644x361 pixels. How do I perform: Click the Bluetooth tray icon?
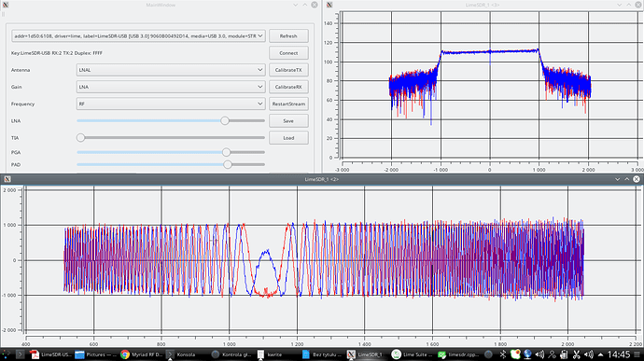tap(503, 354)
